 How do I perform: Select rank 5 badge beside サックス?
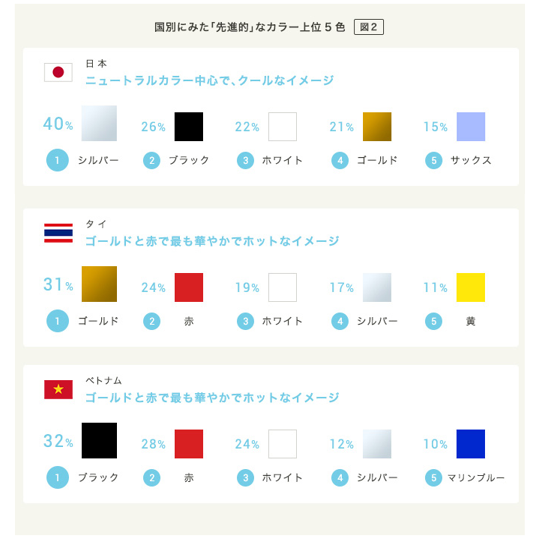click(433, 161)
